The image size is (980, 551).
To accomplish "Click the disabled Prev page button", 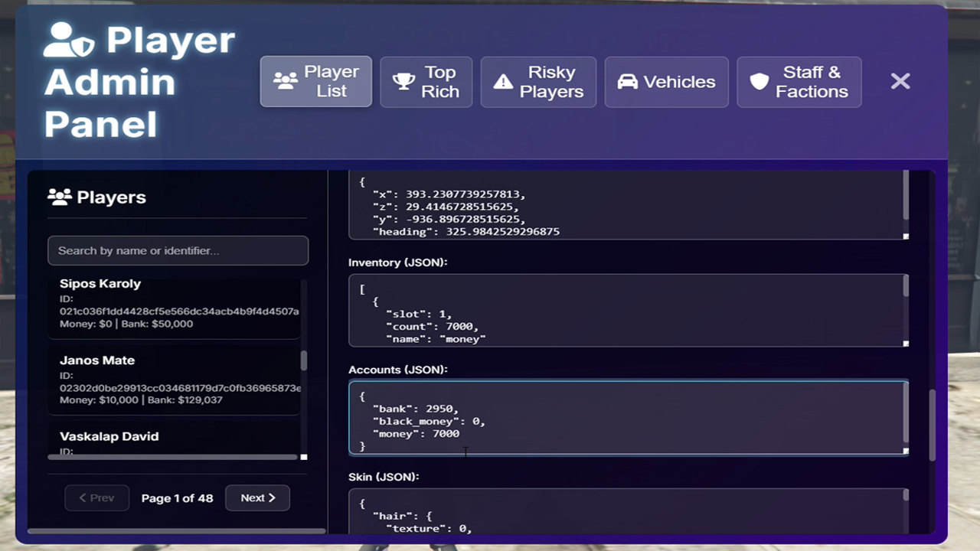I will (96, 497).
